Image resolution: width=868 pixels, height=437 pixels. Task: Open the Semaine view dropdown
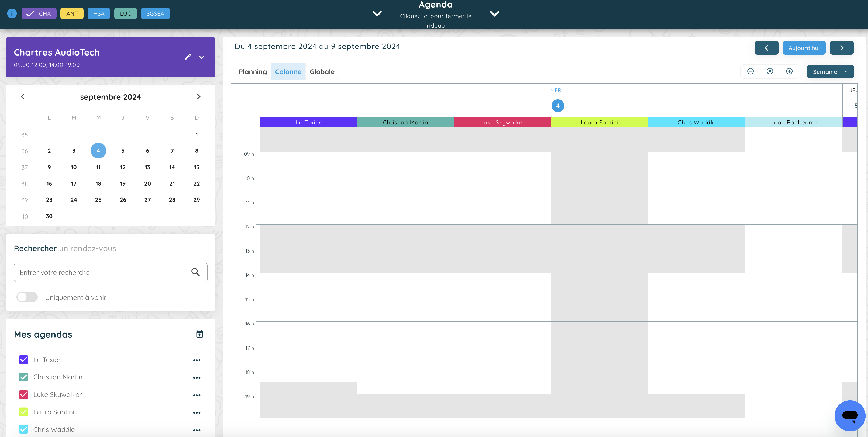click(x=830, y=72)
